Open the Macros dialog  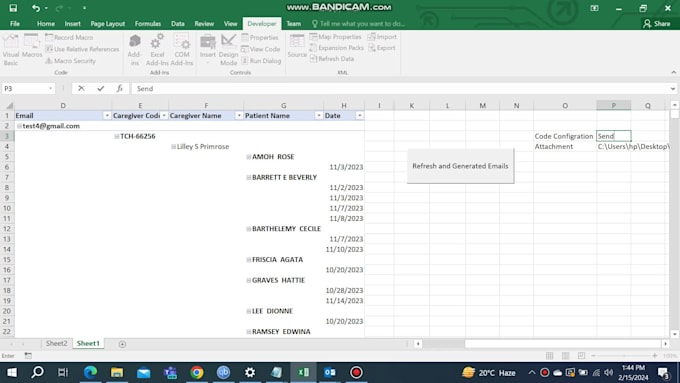coord(32,46)
